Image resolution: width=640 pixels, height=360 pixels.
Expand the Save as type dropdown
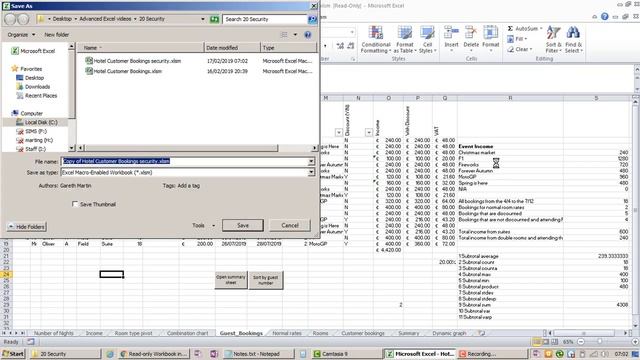(x=311, y=172)
